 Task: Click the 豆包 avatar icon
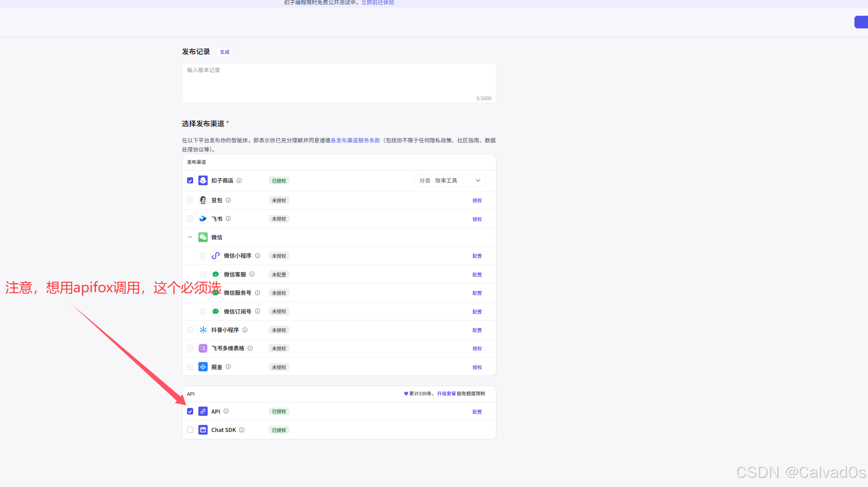[203, 200]
